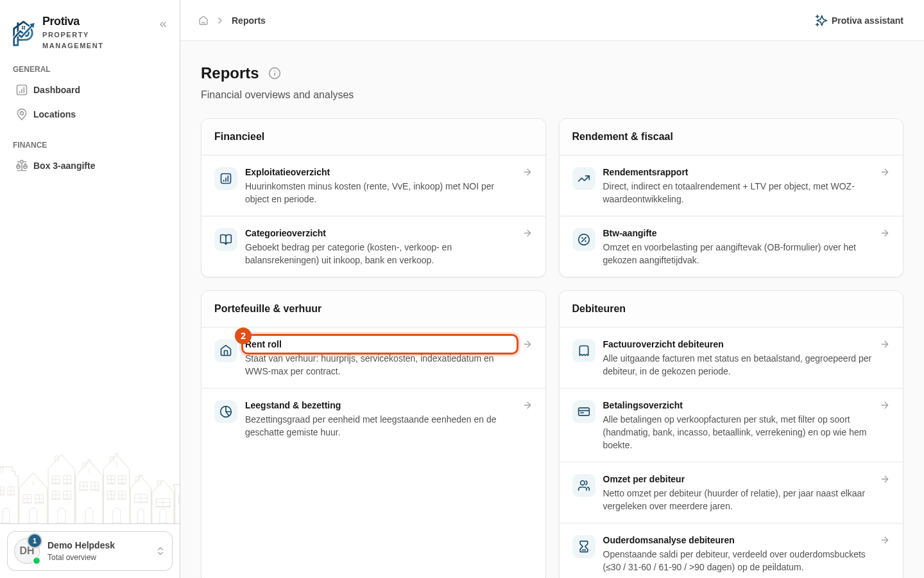Viewport: 924px width, 578px height.
Task: Click the arrow on the Factuuroverzicht debiteuren row
Action: point(885,344)
